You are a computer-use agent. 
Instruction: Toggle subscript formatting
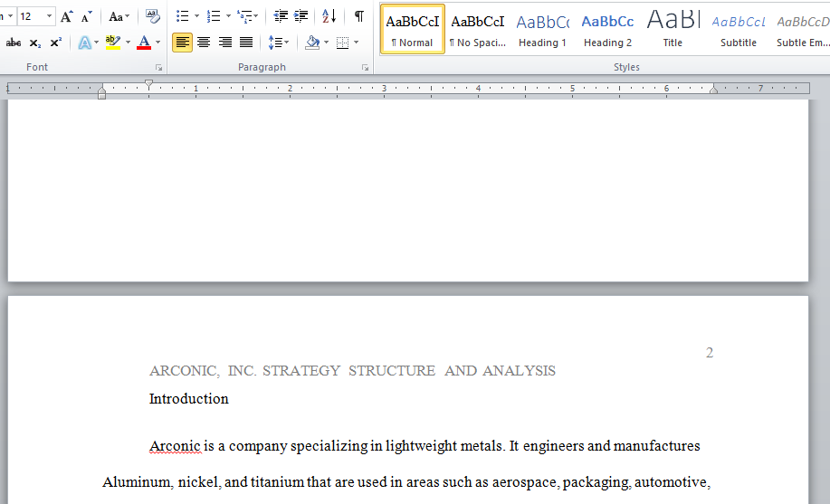point(35,43)
